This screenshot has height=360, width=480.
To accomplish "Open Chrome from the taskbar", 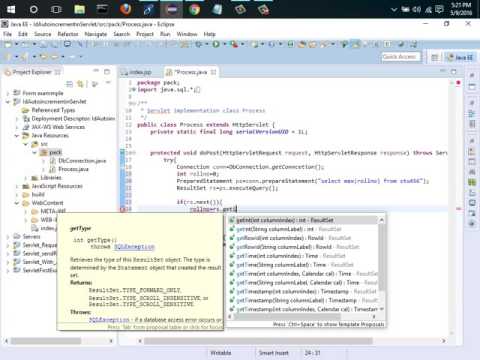I will [x=194, y=9].
